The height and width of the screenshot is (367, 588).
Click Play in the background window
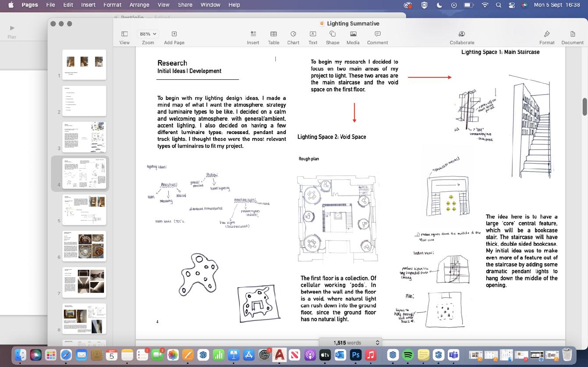point(12,32)
